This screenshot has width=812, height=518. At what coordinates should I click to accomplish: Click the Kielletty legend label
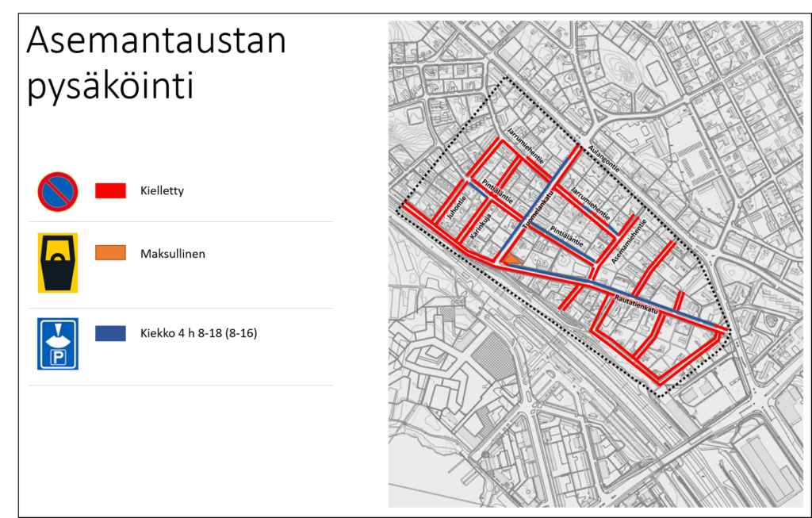tap(162, 190)
